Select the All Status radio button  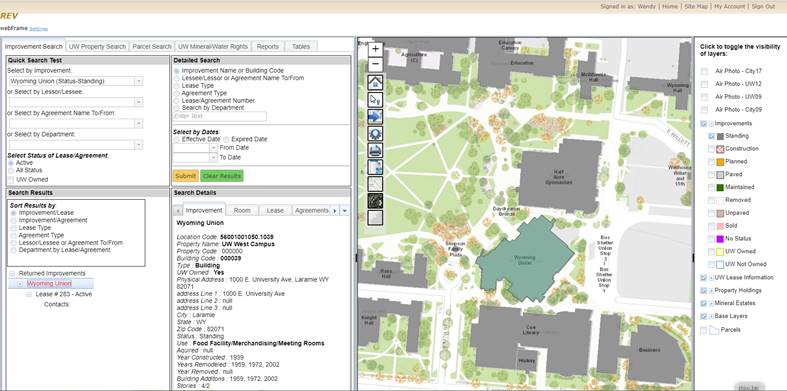pyautogui.click(x=11, y=171)
